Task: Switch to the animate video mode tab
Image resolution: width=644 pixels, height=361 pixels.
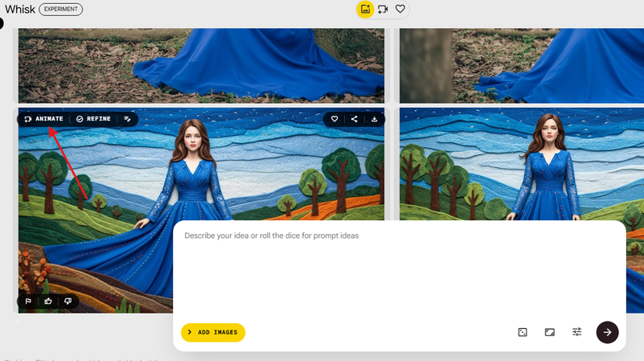Action: (x=383, y=9)
